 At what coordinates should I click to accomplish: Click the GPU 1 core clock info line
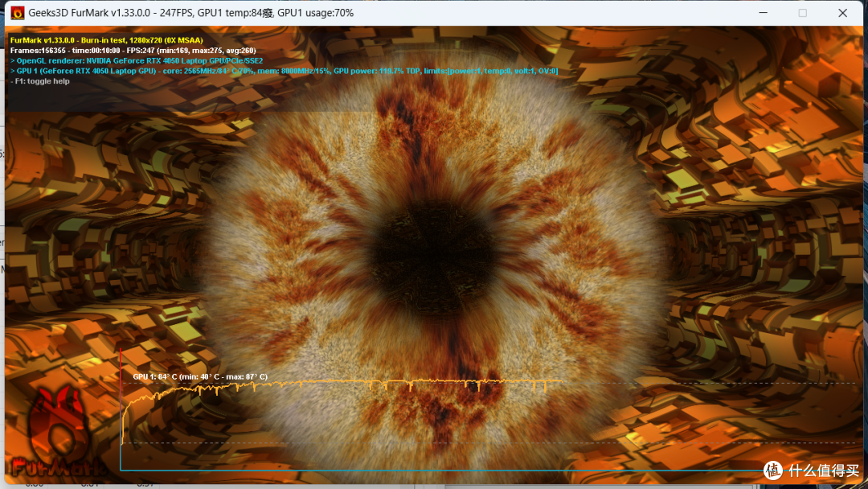[x=284, y=71]
